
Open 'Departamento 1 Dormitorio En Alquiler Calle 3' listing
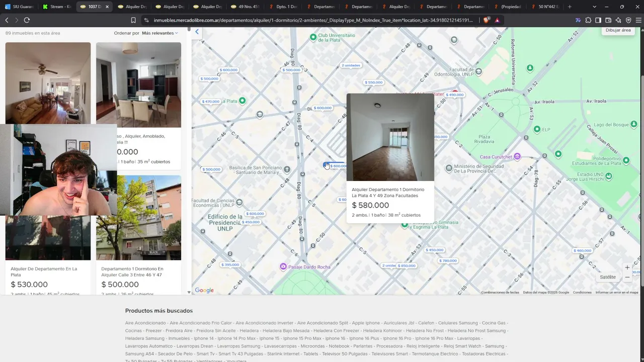[x=132, y=272]
